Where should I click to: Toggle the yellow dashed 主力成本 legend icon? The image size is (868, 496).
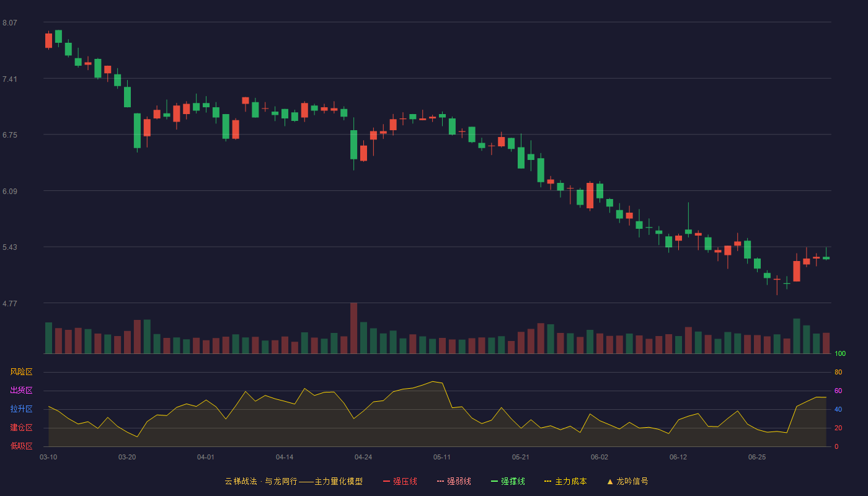(x=548, y=481)
